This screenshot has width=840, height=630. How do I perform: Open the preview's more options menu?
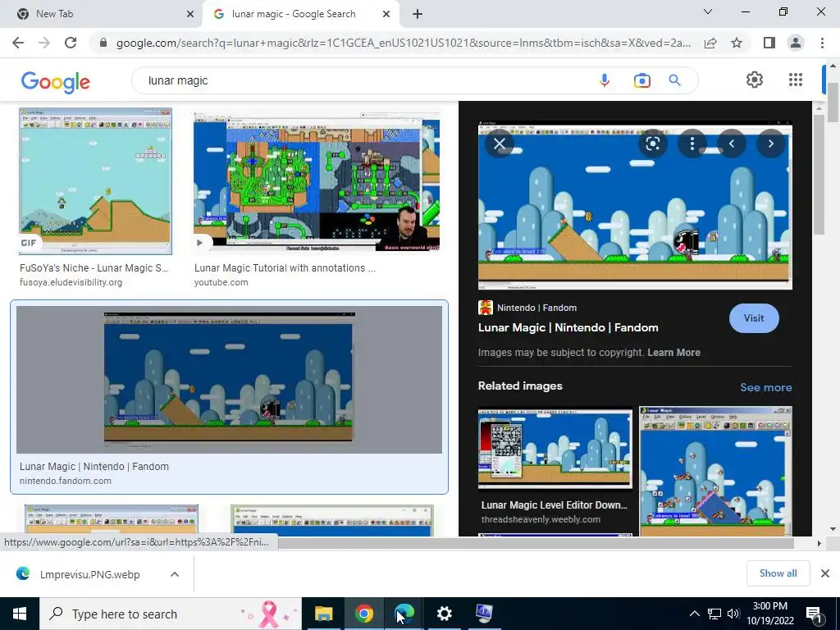point(692,144)
